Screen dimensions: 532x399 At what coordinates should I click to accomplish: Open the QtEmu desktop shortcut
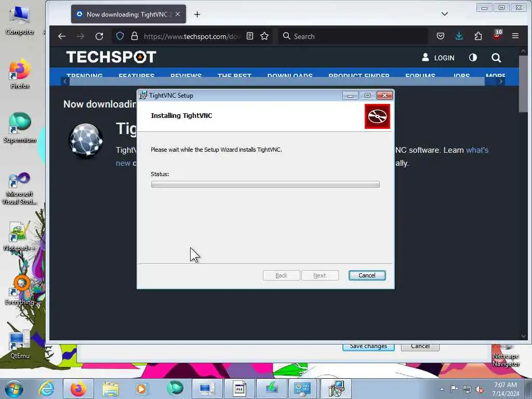click(x=20, y=344)
